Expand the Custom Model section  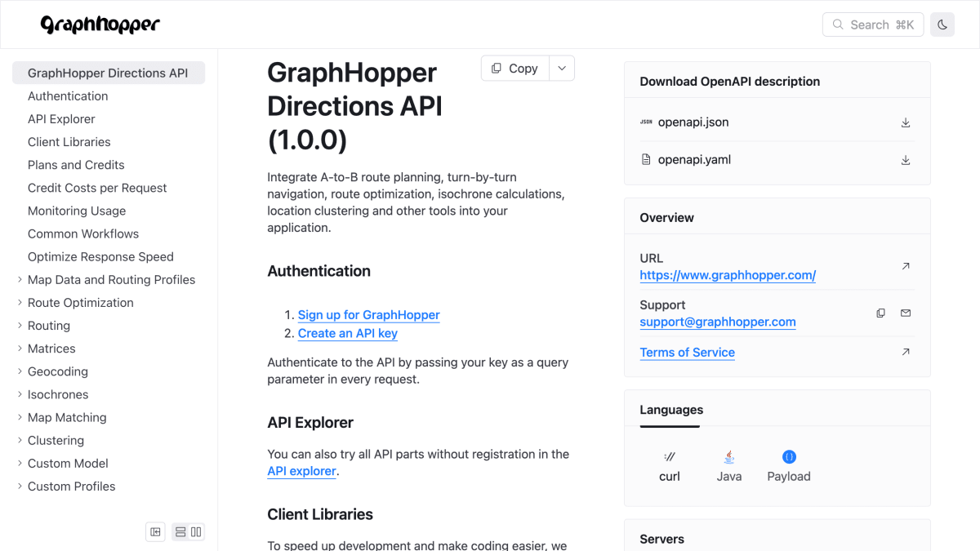coord(20,463)
